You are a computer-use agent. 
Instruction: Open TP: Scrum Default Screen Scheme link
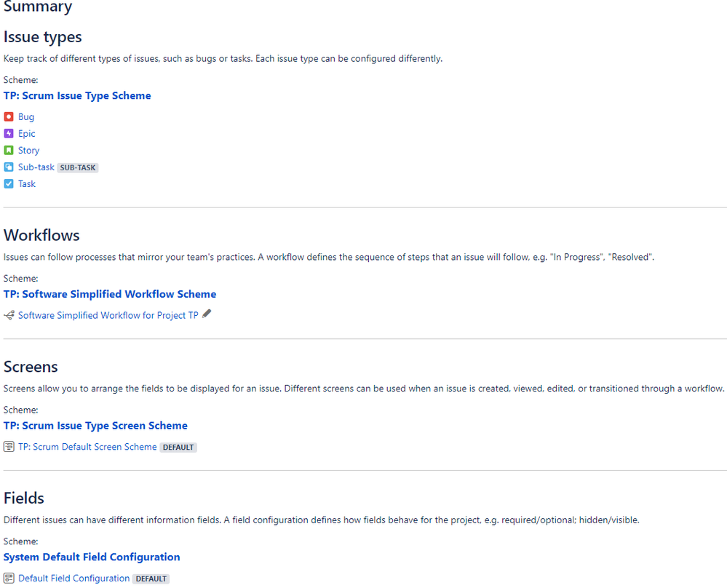pos(87,447)
